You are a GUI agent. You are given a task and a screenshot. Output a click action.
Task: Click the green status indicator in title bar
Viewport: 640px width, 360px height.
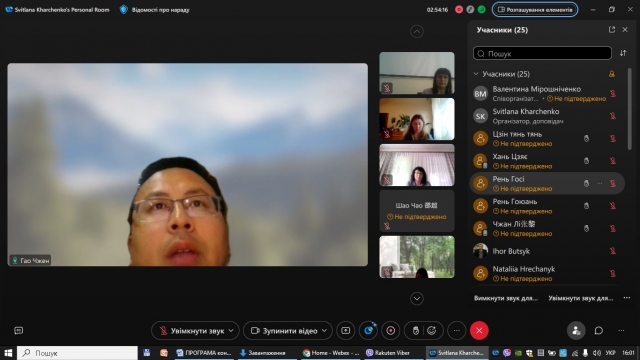tap(482, 9)
